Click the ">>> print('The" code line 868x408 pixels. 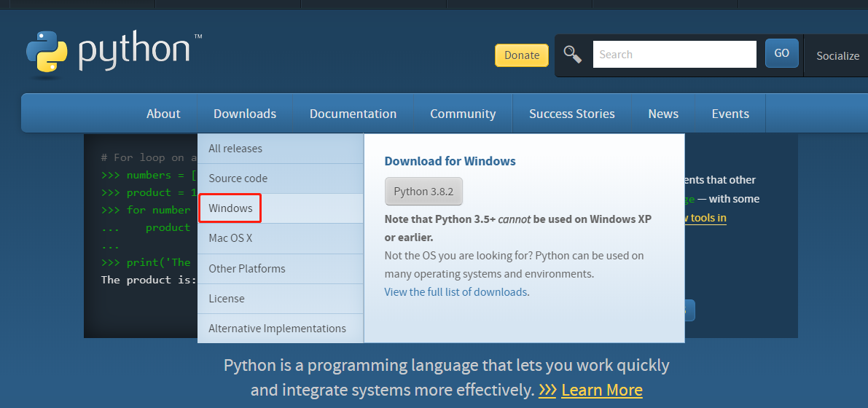(146, 262)
